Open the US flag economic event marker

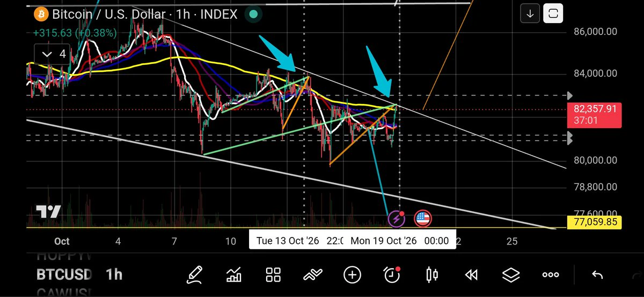point(423,218)
